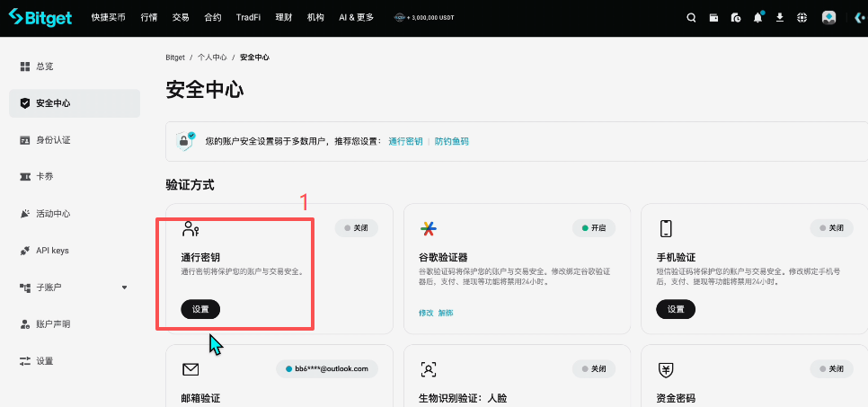Click the 身份认证 ID card icon
Screen dimensions: 868x407
[25, 140]
